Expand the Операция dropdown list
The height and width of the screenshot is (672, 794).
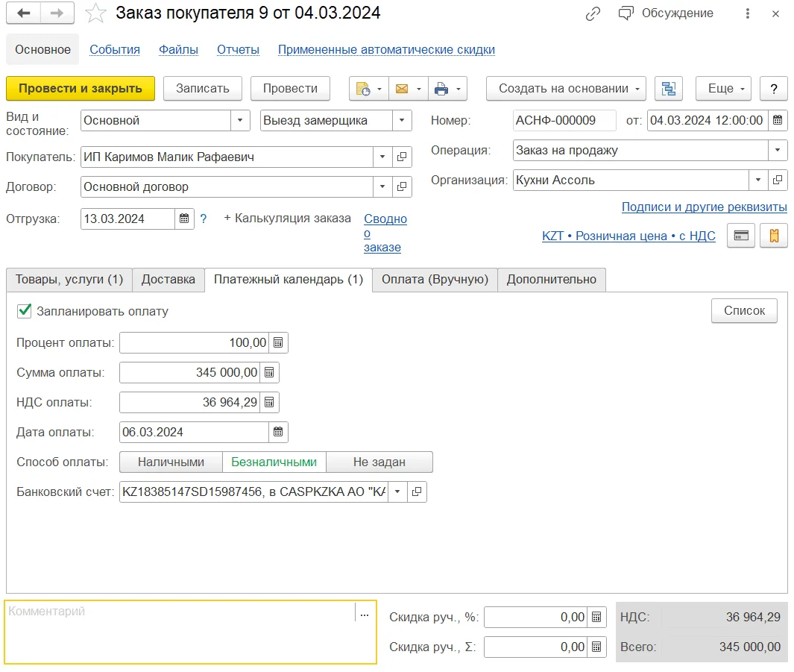[778, 151]
